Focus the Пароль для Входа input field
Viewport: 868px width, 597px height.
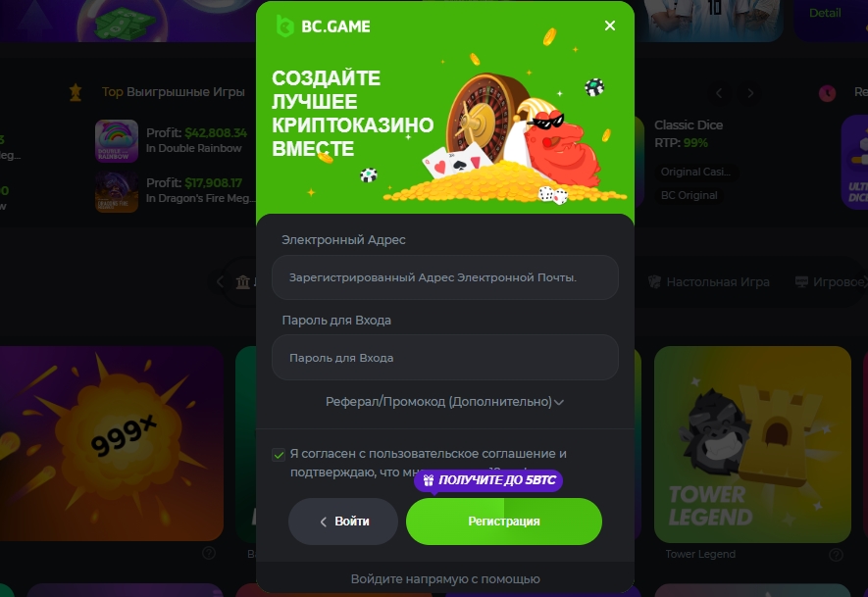[x=445, y=358]
